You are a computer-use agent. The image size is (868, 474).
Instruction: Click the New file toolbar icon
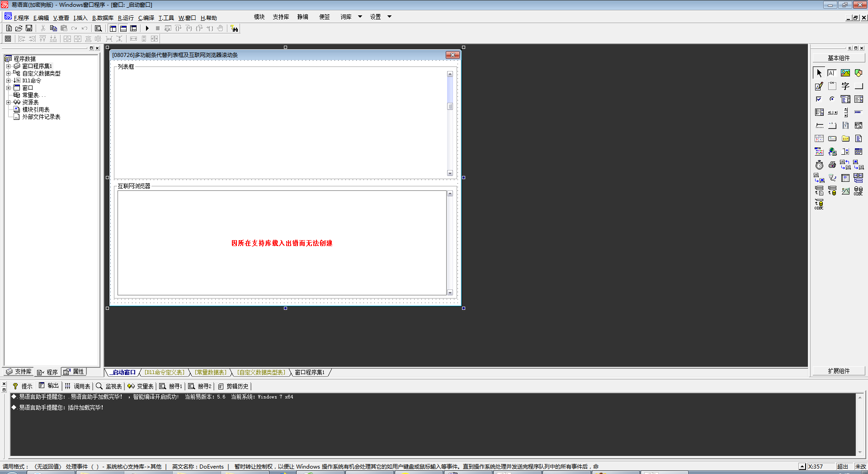click(x=9, y=28)
